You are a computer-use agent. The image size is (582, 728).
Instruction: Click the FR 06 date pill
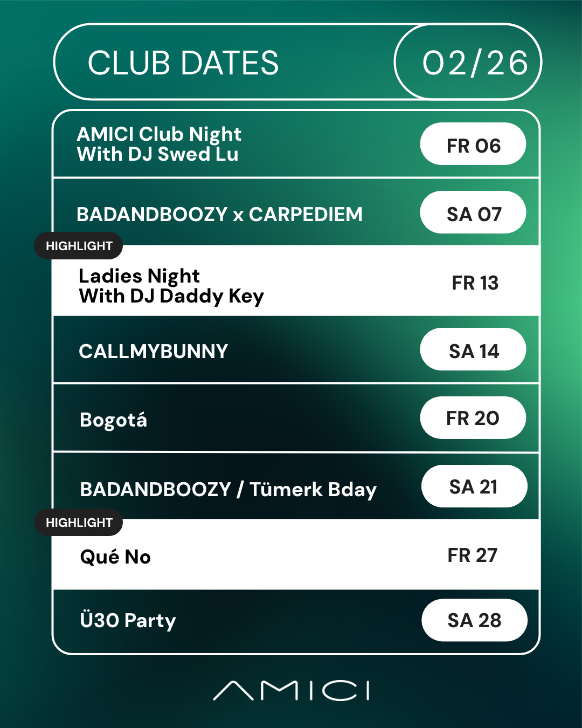click(x=473, y=146)
